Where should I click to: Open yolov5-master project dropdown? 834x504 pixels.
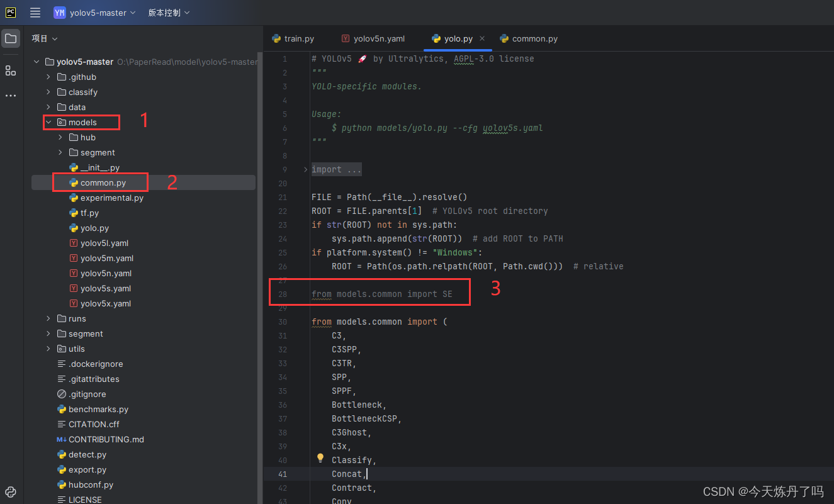coord(95,13)
